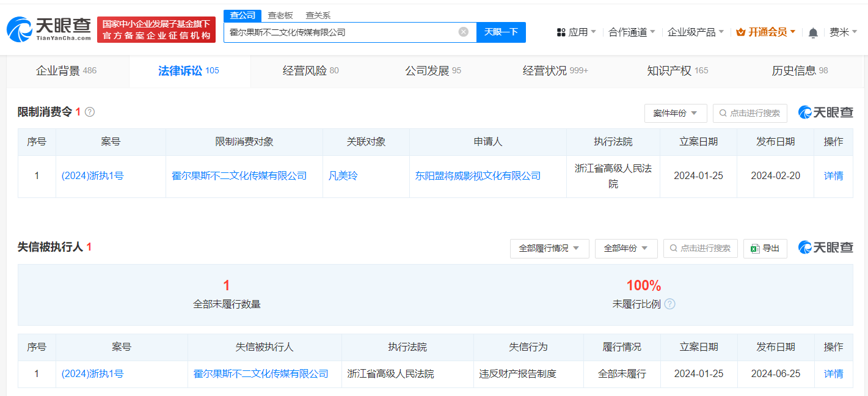Viewport: 868px width, 396px height.
Task: Click the 天眼一下 search button
Action: click(x=501, y=32)
